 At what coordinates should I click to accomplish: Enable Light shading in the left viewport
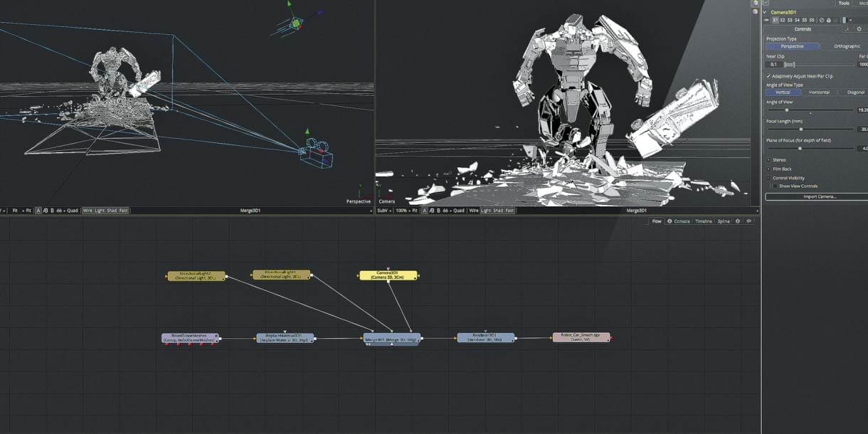[98, 210]
